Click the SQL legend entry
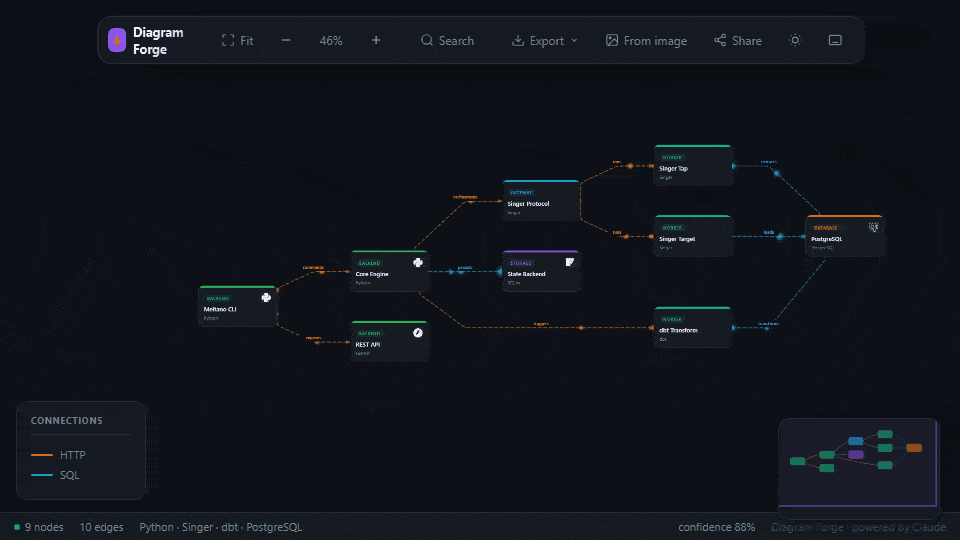This screenshot has width=960, height=540. tap(55, 475)
